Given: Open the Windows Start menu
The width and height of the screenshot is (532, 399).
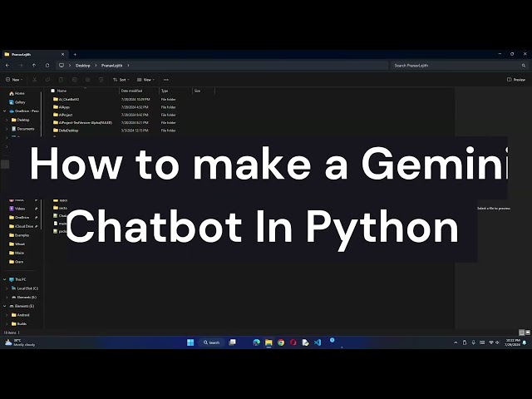Looking at the screenshot, I should [x=190, y=342].
